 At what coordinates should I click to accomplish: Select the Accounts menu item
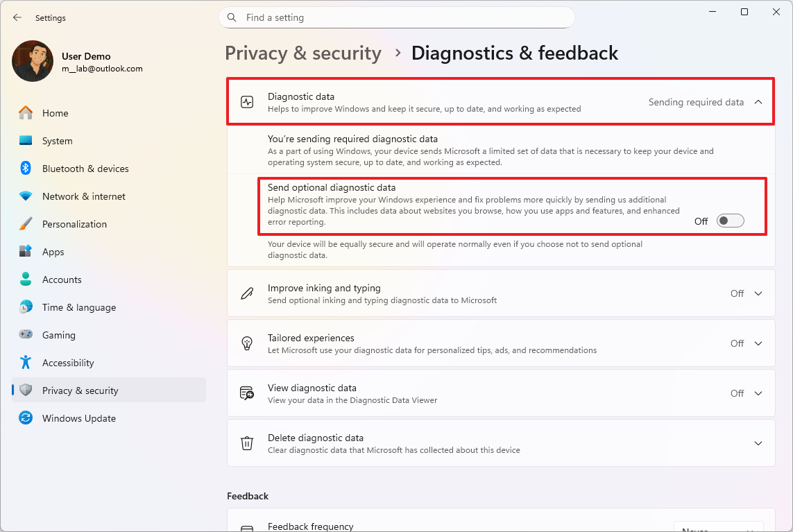(x=62, y=279)
